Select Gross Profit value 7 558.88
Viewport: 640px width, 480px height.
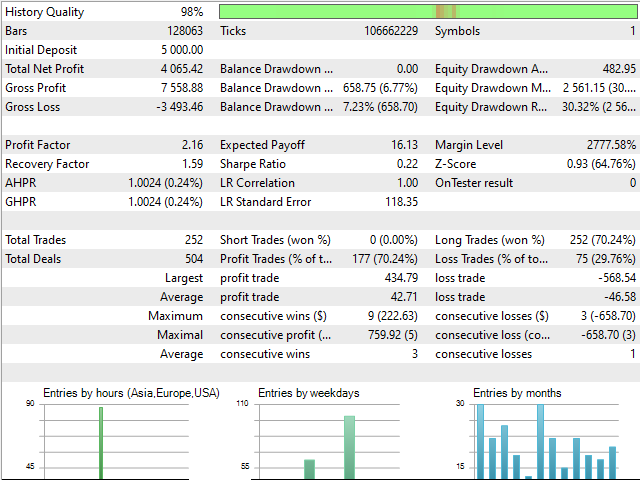[182, 88]
